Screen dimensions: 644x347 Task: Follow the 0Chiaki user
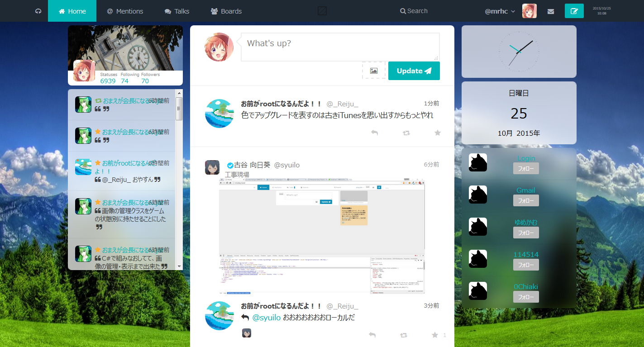coord(526,297)
